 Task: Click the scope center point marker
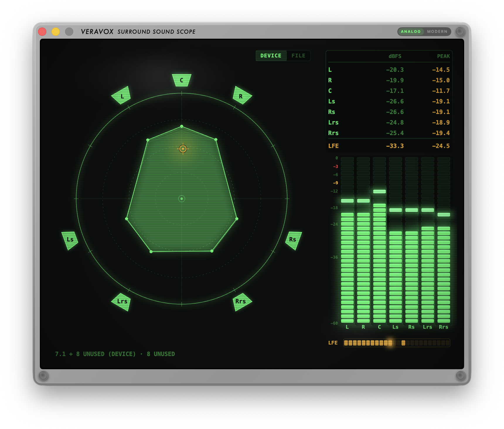point(182,199)
